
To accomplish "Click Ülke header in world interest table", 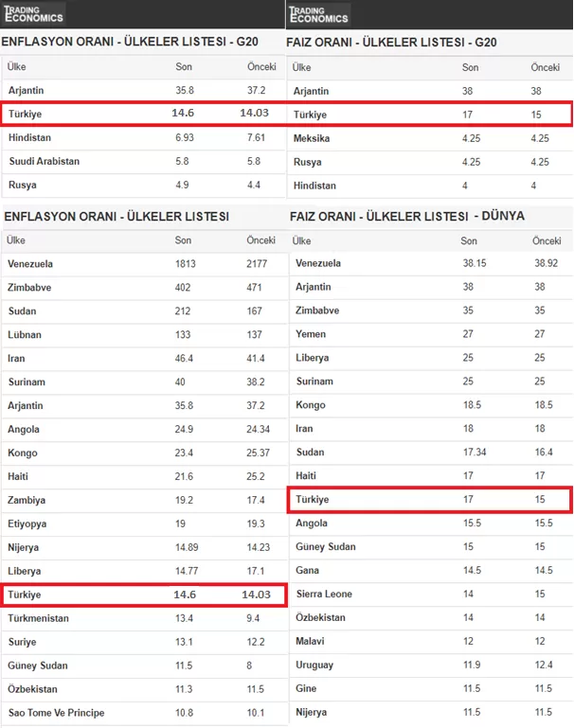I will 306,241.
